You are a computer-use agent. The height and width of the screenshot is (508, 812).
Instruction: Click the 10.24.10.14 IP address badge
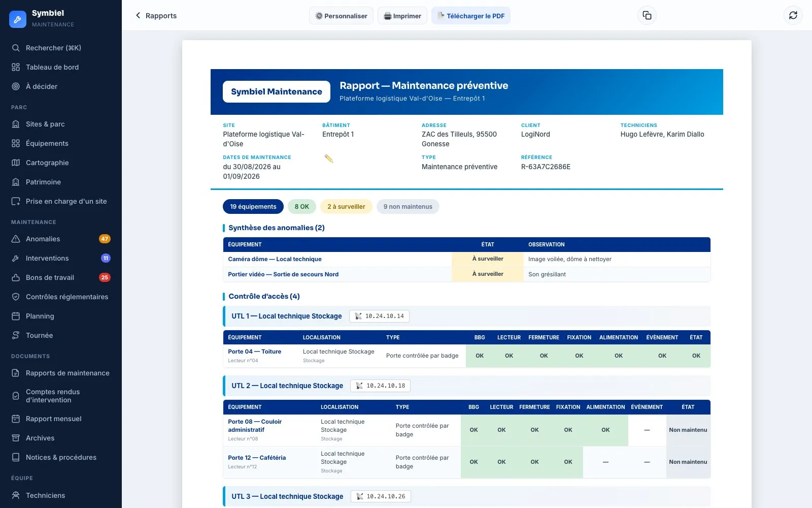pyautogui.click(x=379, y=316)
